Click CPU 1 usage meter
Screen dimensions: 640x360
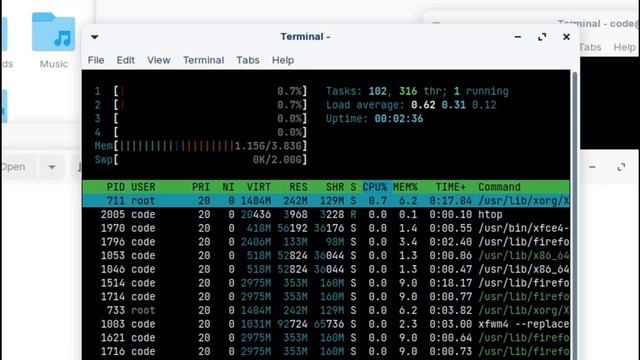(200, 91)
